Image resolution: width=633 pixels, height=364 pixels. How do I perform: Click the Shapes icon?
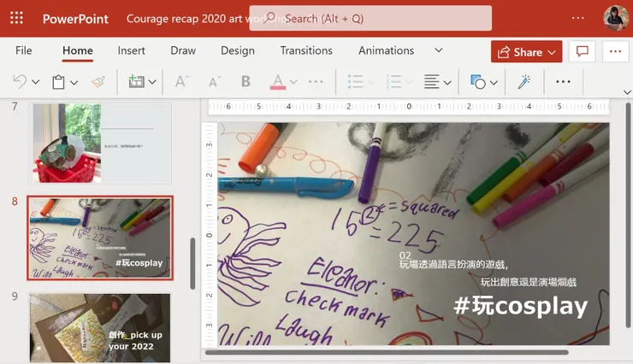478,82
